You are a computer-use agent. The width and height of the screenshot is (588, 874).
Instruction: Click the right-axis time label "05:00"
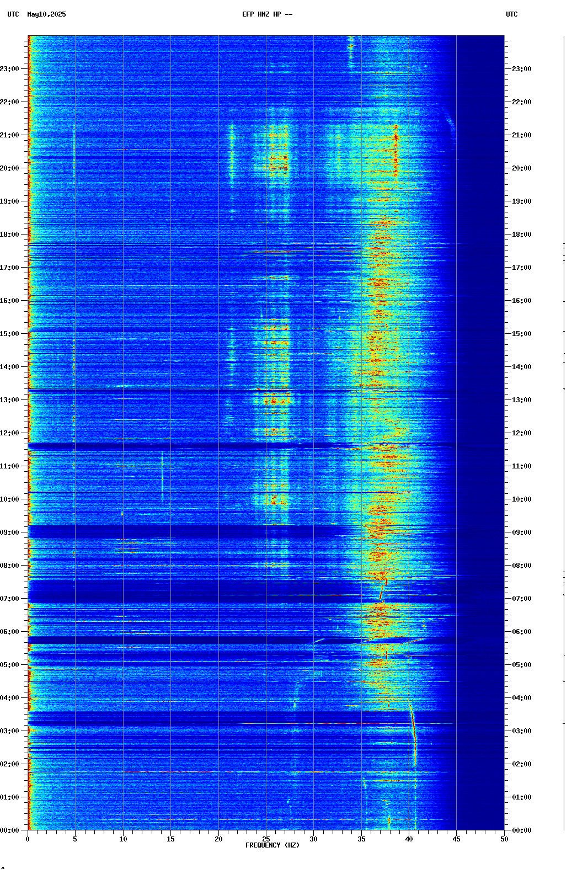[522, 665]
